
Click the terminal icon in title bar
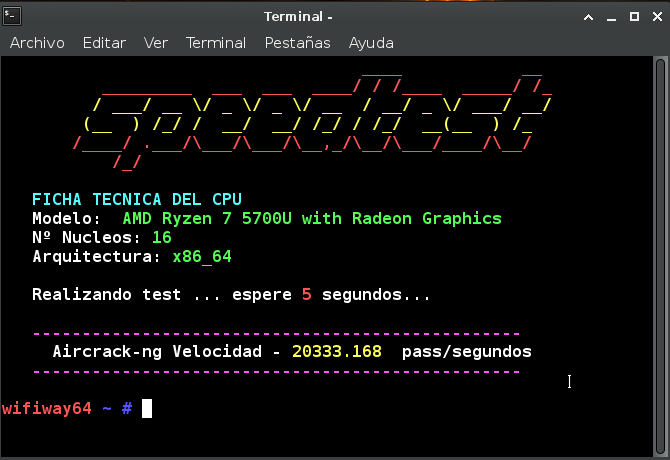[x=12, y=17]
